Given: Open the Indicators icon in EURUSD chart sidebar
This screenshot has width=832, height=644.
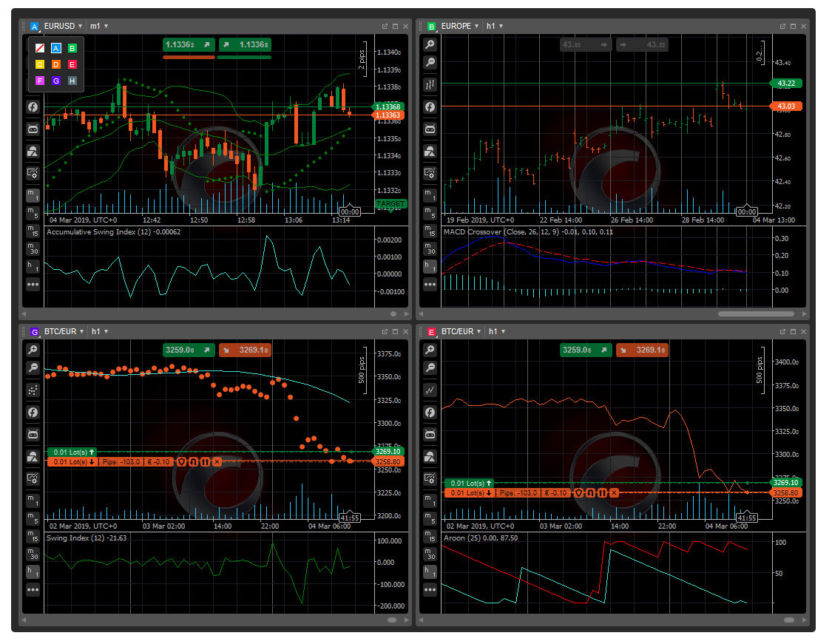Looking at the screenshot, I should tap(33, 106).
